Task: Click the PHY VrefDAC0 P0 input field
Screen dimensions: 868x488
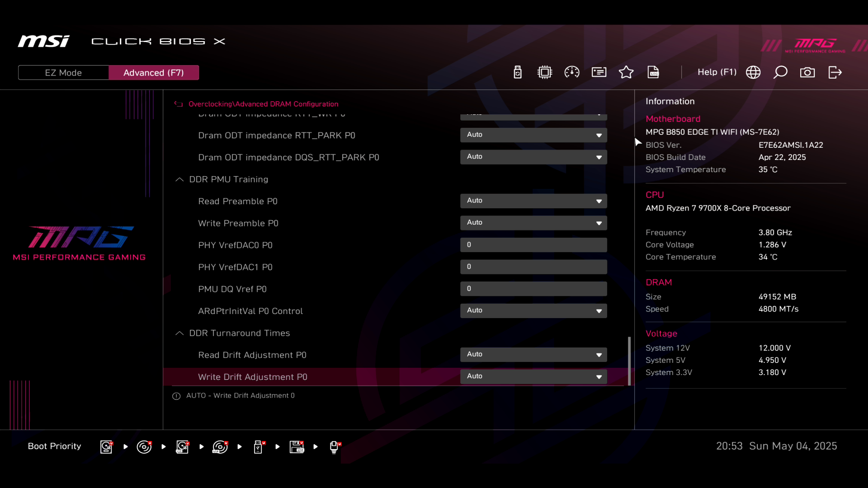Action: coord(533,245)
